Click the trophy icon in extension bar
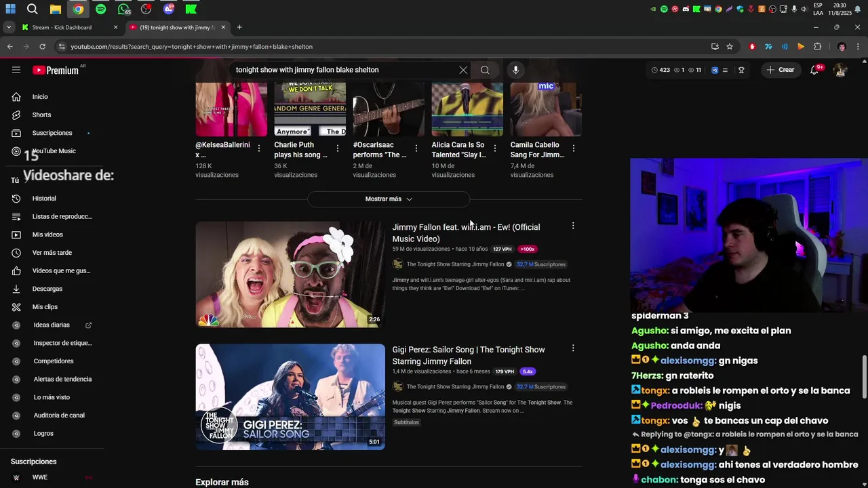868x488 pixels. coord(741,70)
